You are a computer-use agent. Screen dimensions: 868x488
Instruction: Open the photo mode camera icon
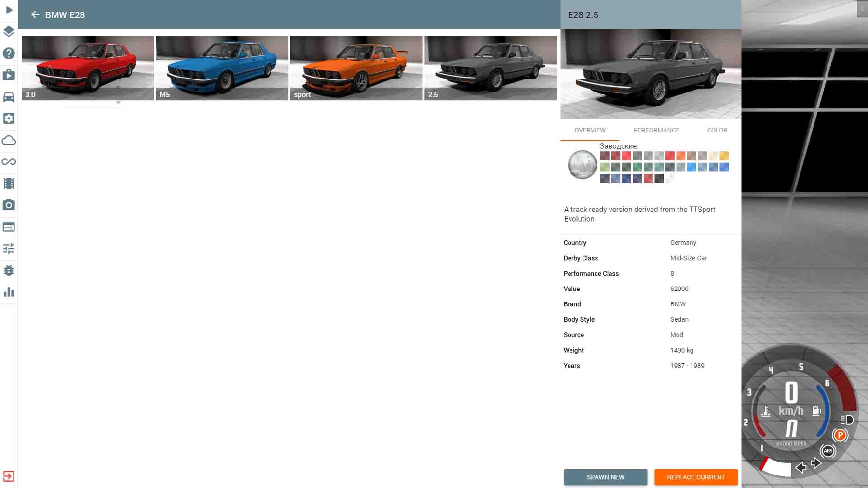[9, 205]
